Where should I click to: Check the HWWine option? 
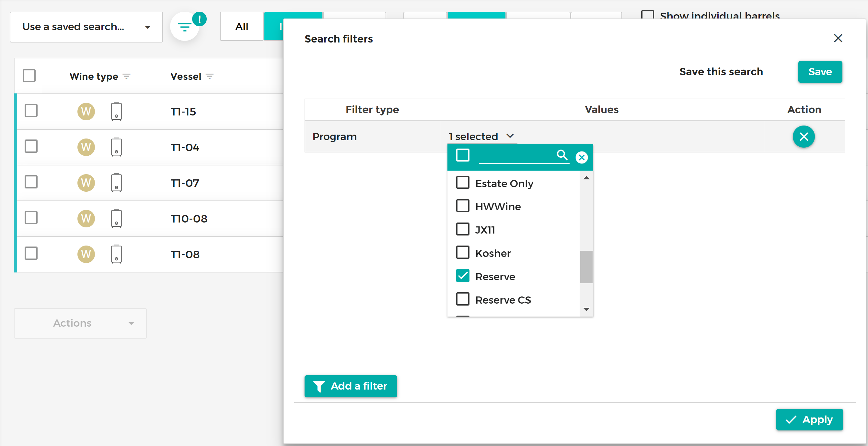[x=463, y=206]
